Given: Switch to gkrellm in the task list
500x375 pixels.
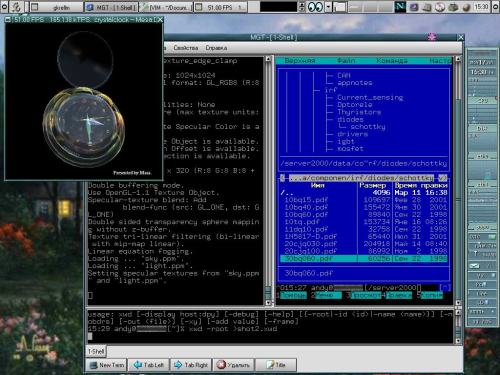Looking at the screenshot, I should [56, 7].
